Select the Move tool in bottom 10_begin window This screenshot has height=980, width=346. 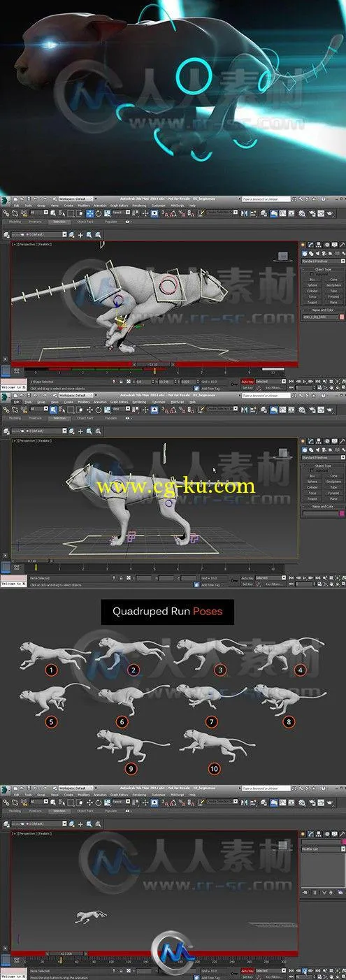coord(89,802)
